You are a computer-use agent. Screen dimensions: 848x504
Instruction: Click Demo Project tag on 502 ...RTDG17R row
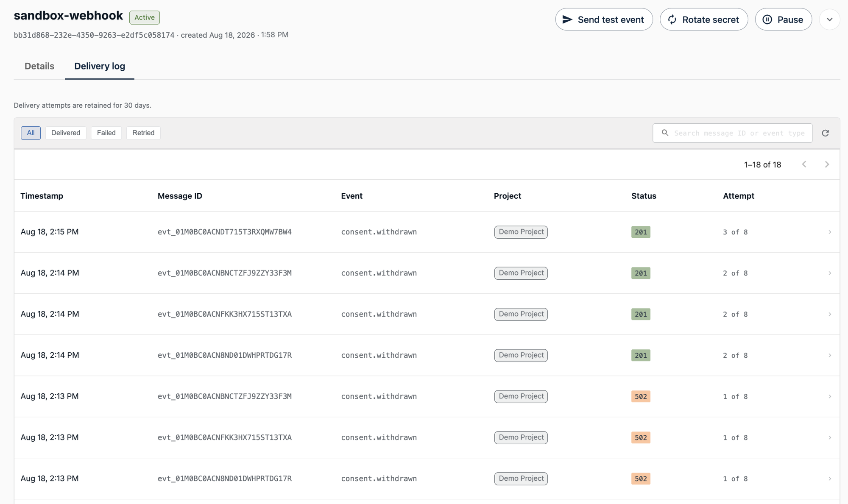521,479
